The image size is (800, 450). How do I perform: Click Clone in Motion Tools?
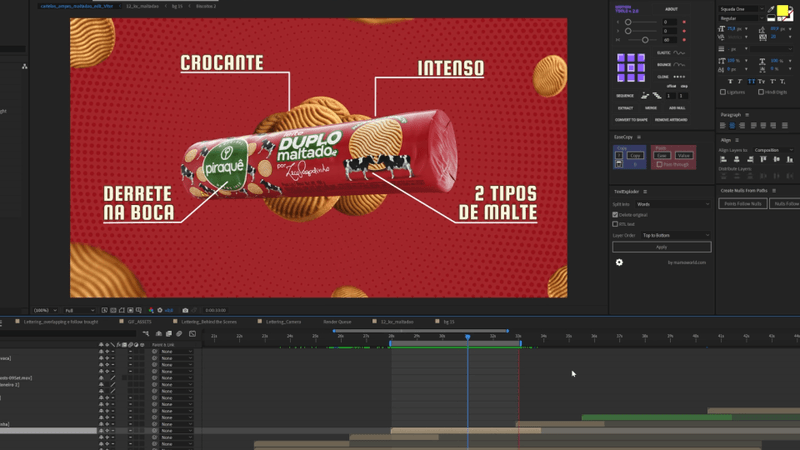click(x=671, y=77)
